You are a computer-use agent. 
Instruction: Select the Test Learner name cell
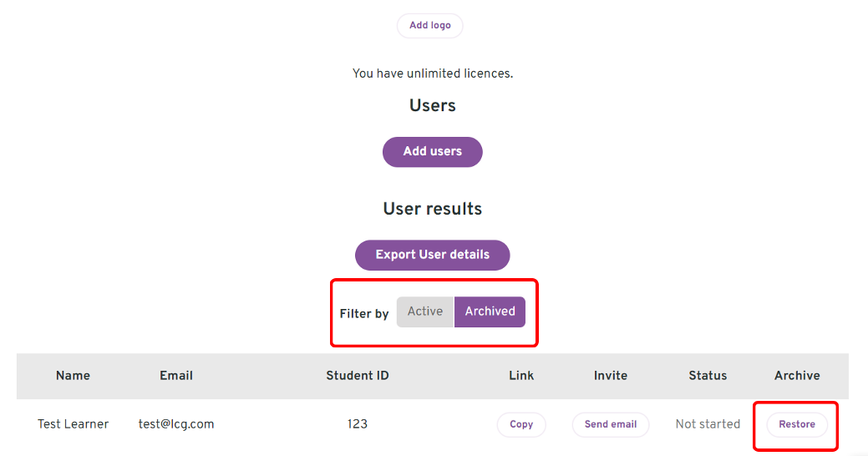click(73, 424)
